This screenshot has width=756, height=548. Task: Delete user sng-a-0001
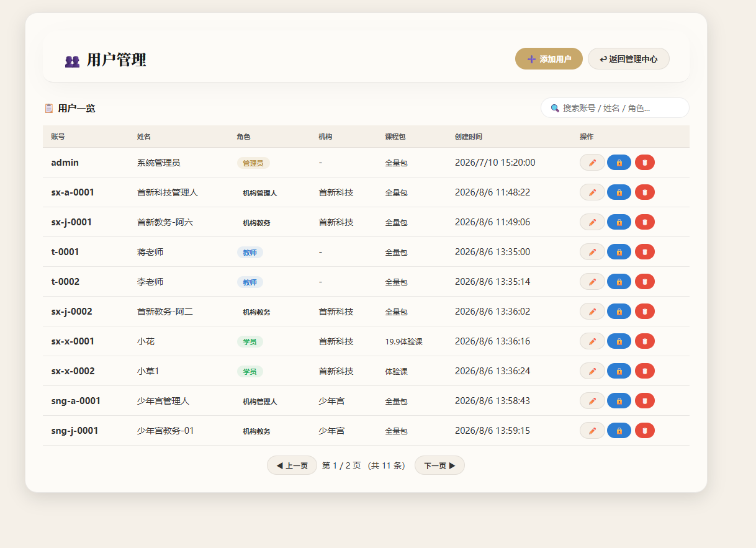click(645, 401)
